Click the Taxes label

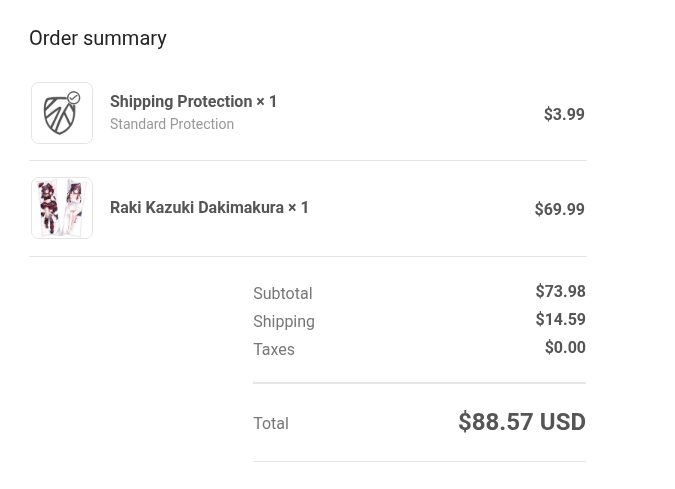tap(274, 349)
